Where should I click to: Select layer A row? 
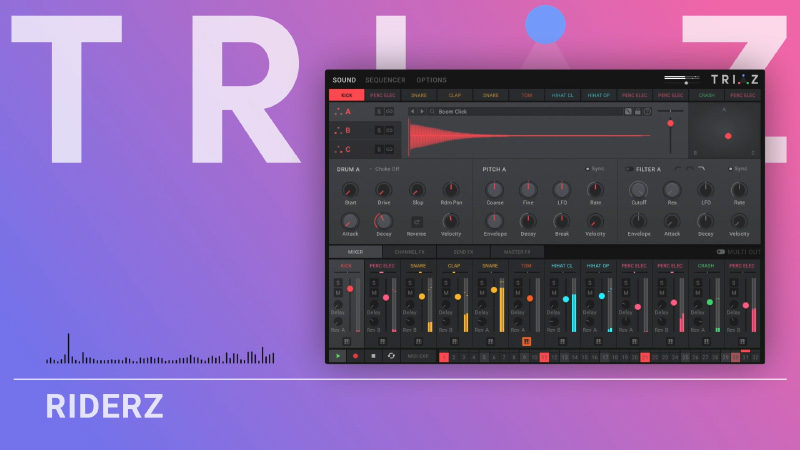365,111
